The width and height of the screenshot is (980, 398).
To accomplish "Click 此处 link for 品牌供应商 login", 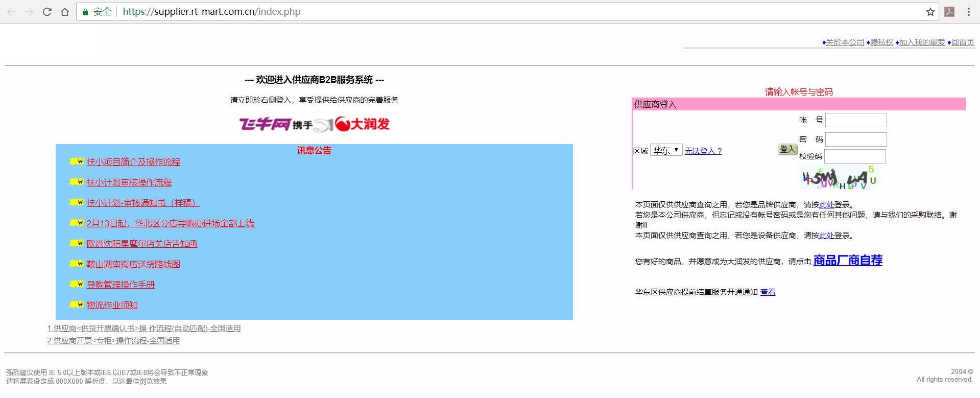I will [x=827, y=205].
